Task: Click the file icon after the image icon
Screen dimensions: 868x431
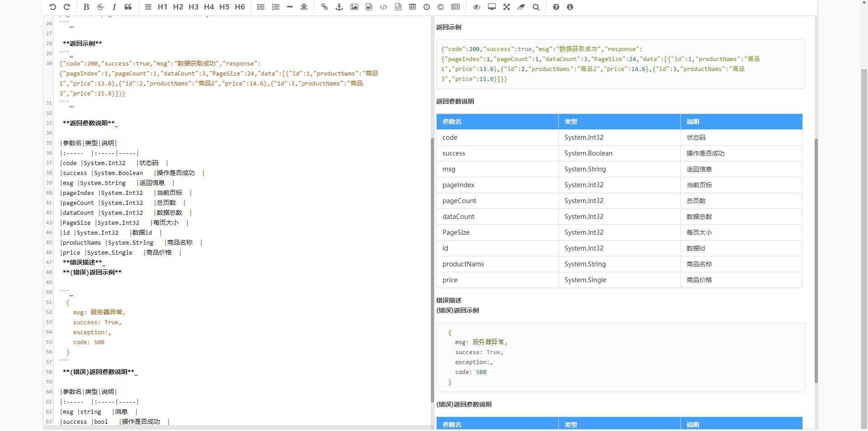Action: 369,7
